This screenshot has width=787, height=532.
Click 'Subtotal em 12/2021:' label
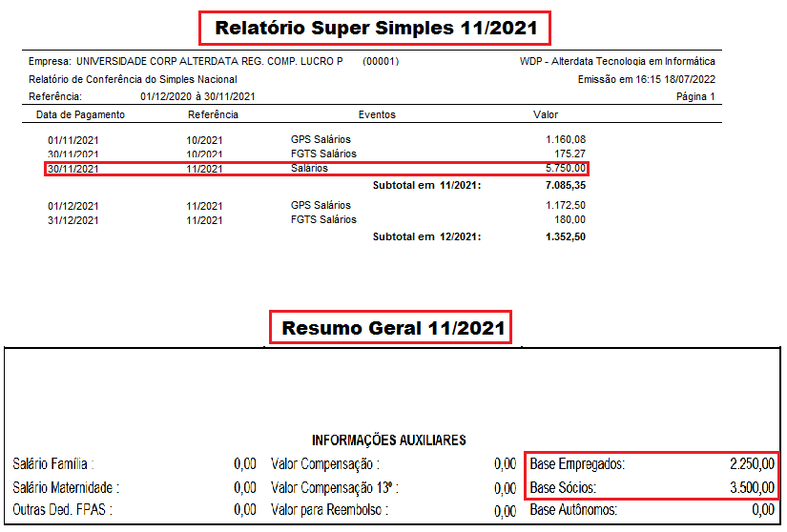[426, 236]
